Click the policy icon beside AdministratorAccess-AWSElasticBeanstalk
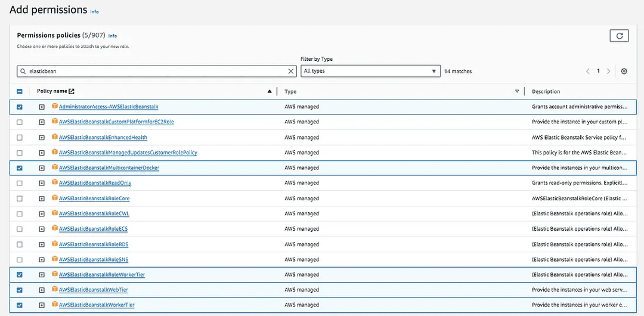Screen dimensions: 644x316 [x=55, y=106]
